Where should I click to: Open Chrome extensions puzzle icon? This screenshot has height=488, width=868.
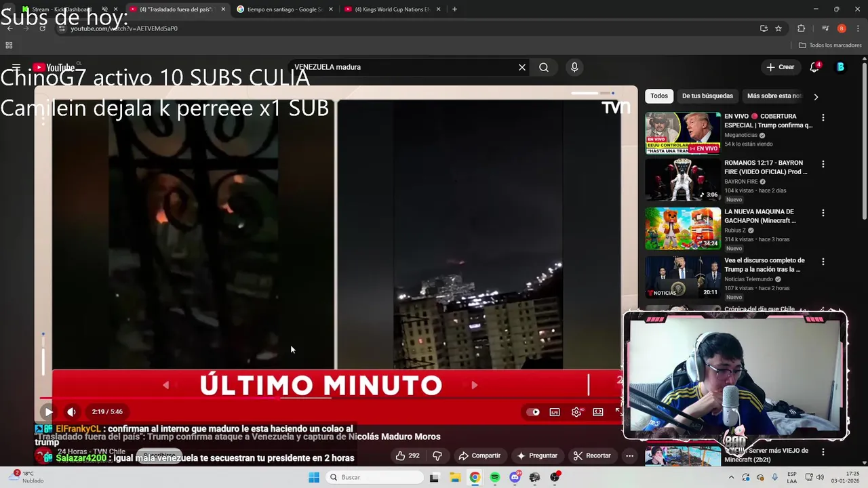802,28
